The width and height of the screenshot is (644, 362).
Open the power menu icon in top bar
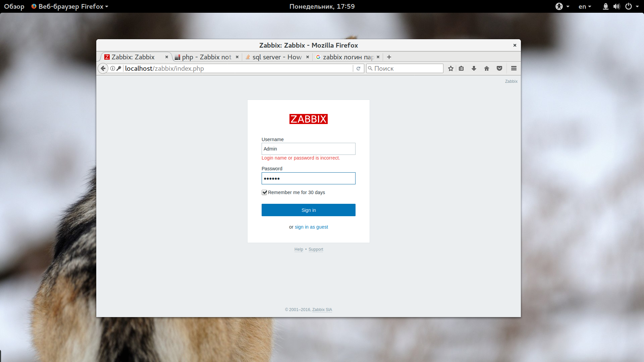pos(629,6)
